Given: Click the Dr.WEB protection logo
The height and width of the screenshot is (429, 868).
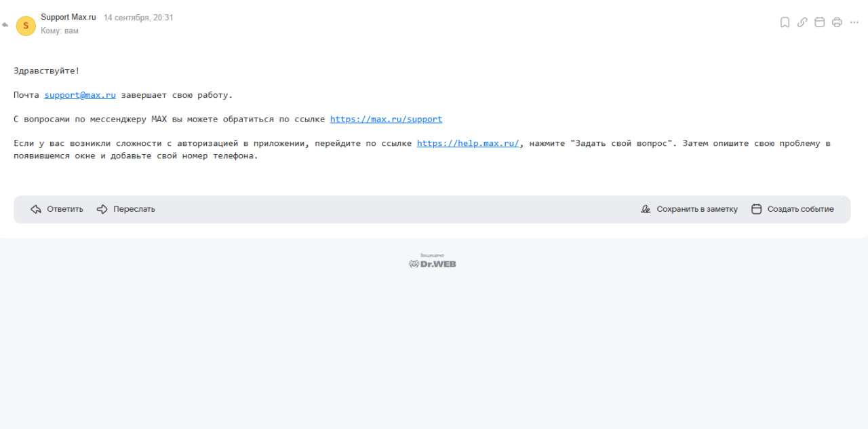Looking at the screenshot, I should coord(433,261).
